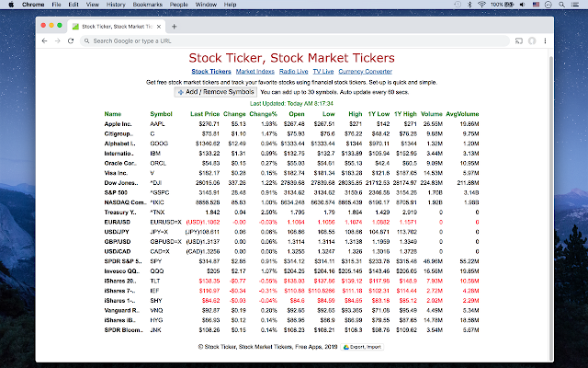The height and width of the screenshot is (368, 588).
Task: Click the NASDAQ Com.. row name
Action: 125,202
